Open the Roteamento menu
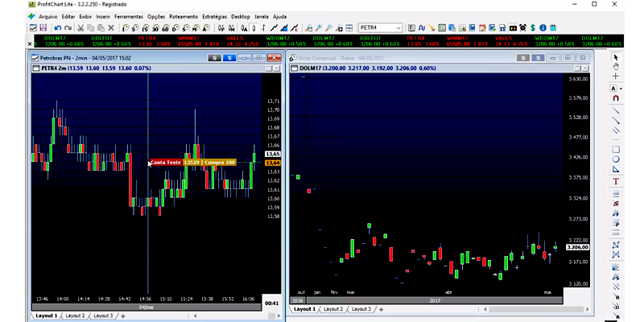The image size is (644, 322). tap(184, 17)
